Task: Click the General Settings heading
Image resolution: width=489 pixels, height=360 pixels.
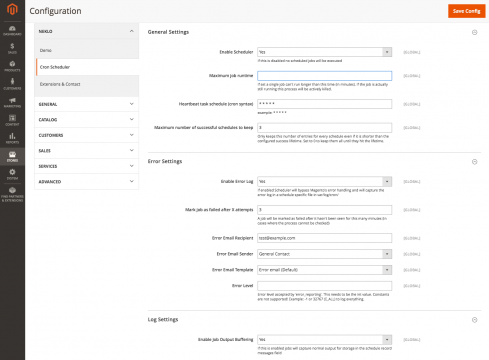Action: (x=168, y=32)
